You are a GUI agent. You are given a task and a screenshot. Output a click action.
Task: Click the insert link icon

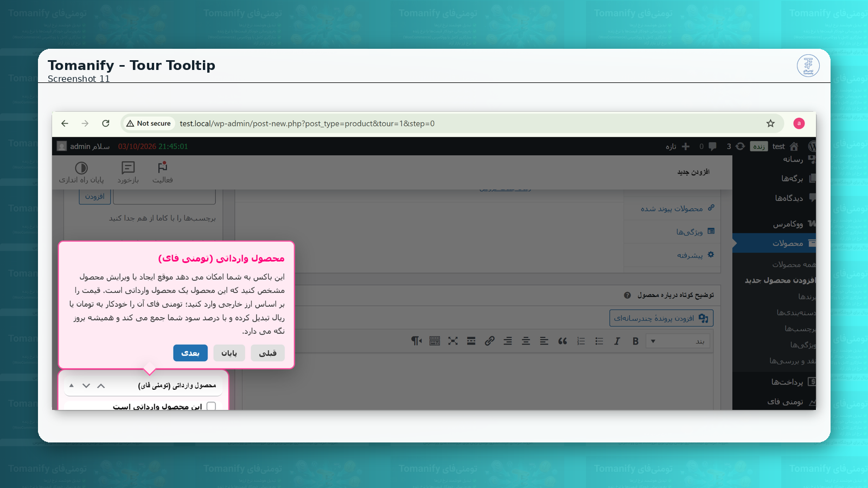click(489, 341)
